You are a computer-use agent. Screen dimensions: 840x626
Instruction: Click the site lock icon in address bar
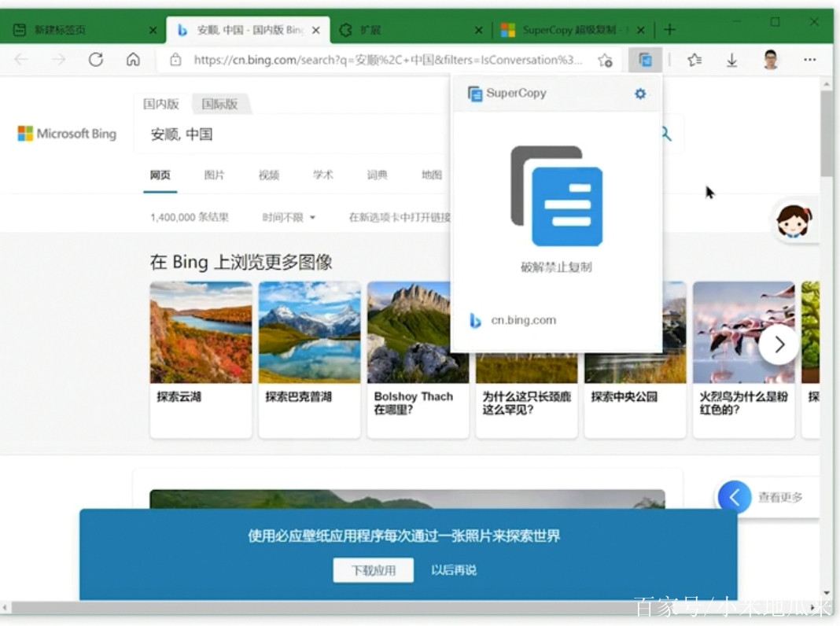175,60
